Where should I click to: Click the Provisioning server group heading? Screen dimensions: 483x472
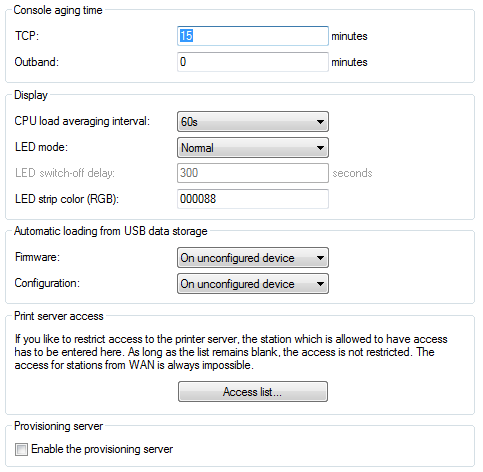[x=59, y=426]
